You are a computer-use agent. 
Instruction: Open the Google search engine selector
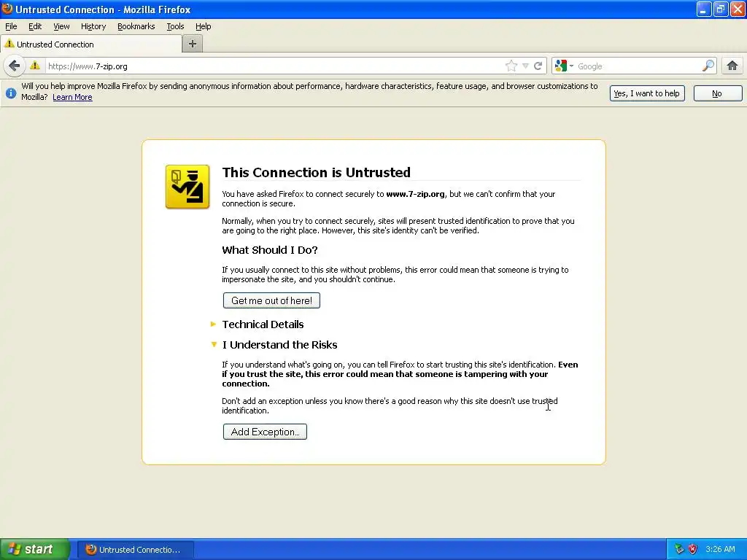click(564, 66)
